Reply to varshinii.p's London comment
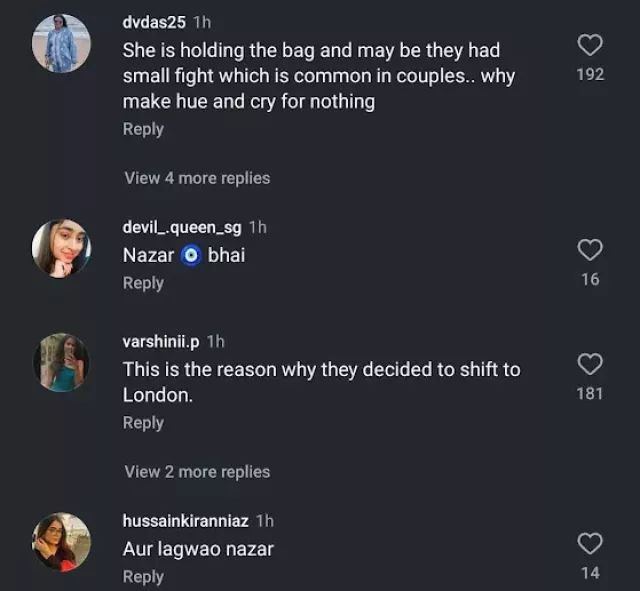Viewport: 640px width, 591px height. pyautogui.click(x=143, y=423)
